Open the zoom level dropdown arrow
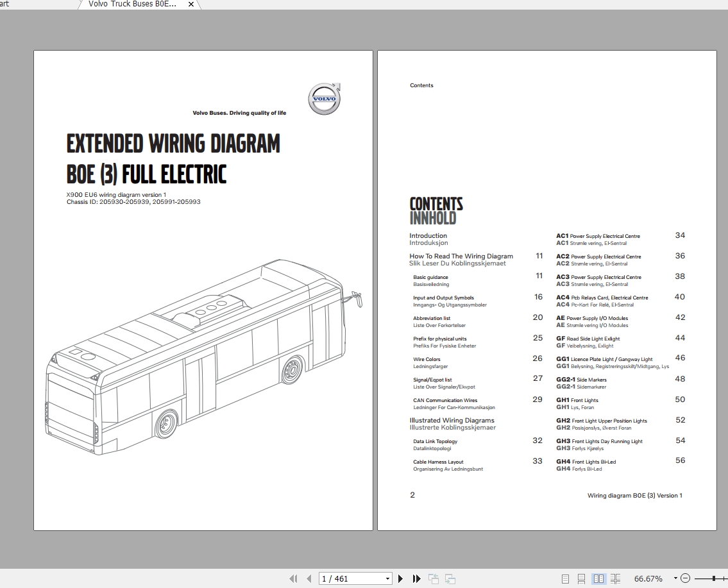728x588 pixels. [675, 578]
